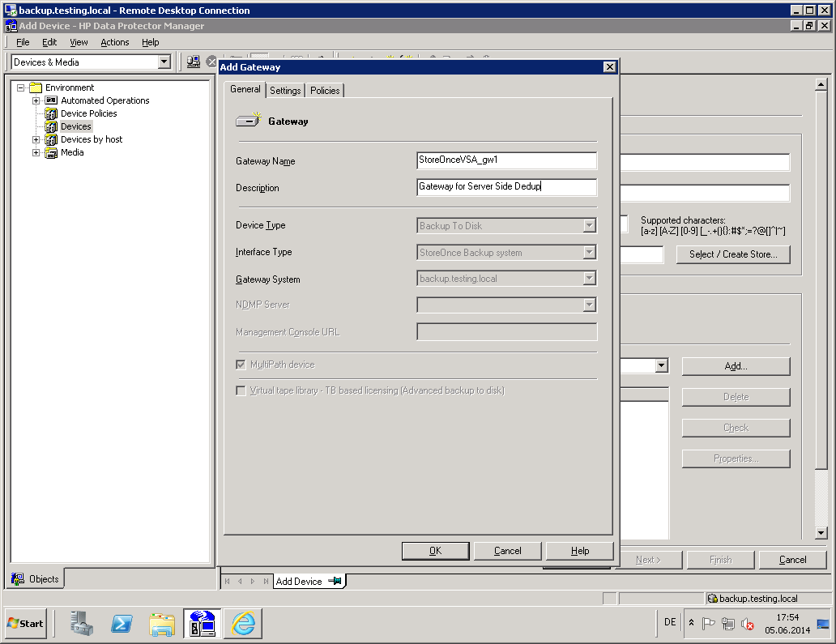Click the Media node icon
Screen dimensions: 836x644
click(x=51, y=152)
